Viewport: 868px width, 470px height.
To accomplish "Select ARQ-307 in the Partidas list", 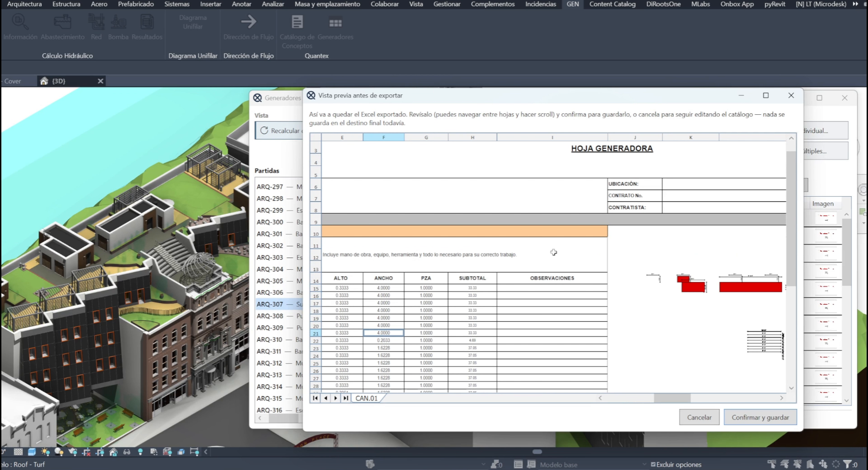I will click(279, 304).
